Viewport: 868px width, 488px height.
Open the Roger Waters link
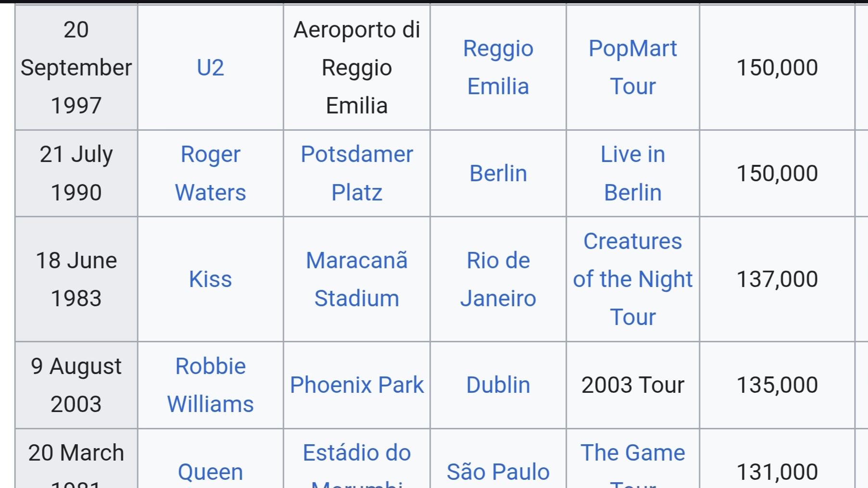(210, 174)
